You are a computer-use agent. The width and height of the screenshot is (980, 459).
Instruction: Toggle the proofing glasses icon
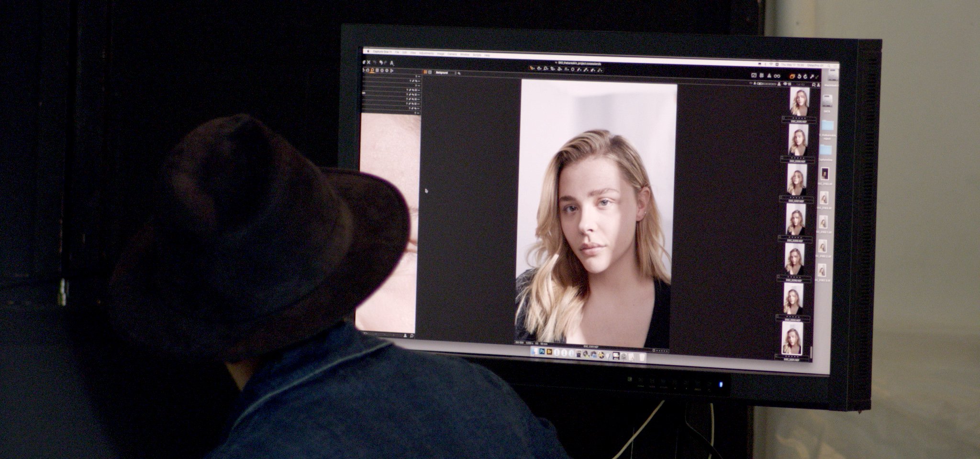coord(777,76)
